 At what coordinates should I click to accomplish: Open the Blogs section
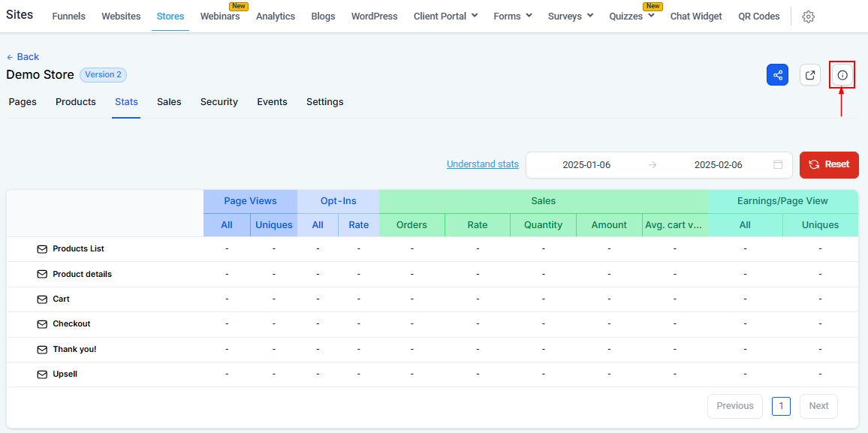point(324,16)
